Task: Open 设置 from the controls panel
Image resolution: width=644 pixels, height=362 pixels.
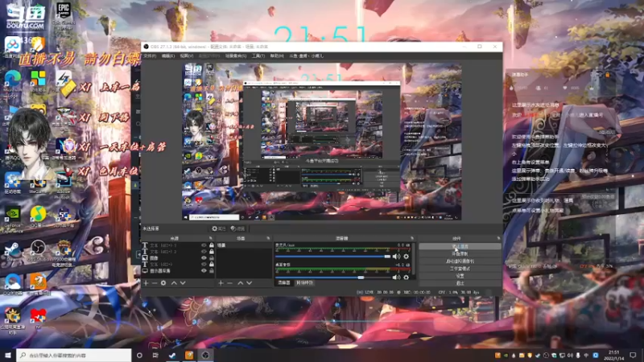Action: pyautogui.click(x=460, y=276)
